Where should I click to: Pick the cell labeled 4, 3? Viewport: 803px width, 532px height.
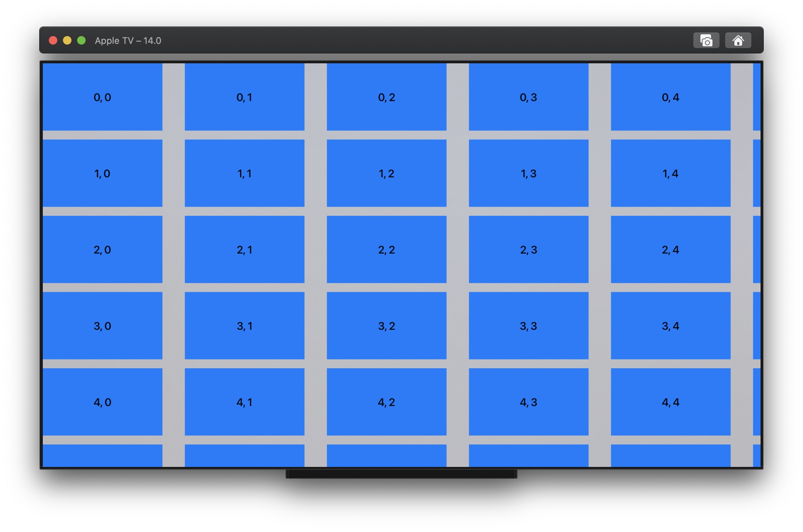(x=528, y=402)
